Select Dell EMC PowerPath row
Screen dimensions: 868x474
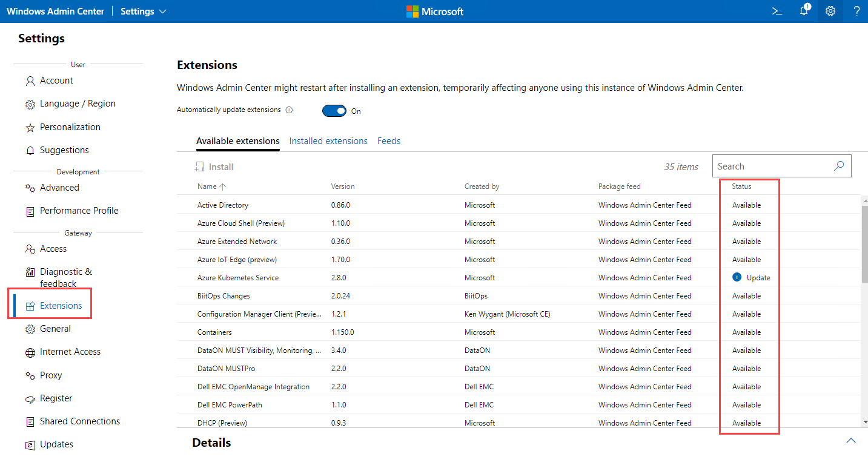tap(518, 404)
